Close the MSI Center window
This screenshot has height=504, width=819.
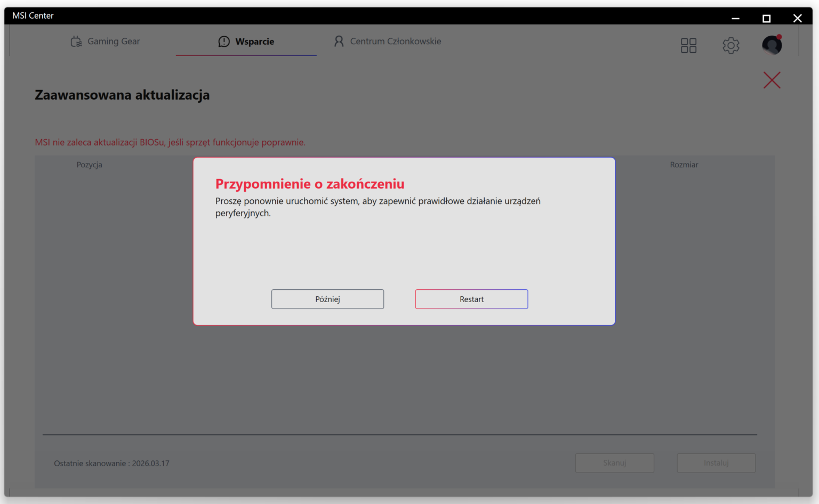797,19
